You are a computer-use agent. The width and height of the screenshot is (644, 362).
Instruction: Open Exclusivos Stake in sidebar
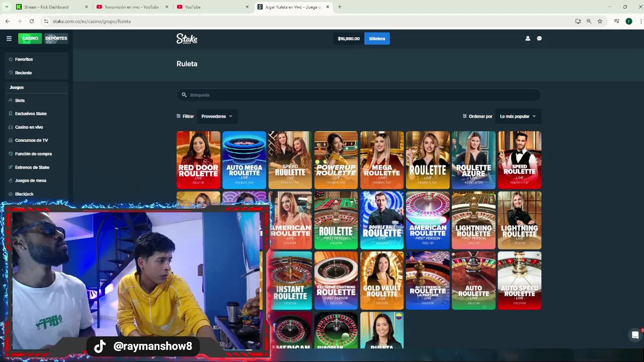(x=31, y=114)
